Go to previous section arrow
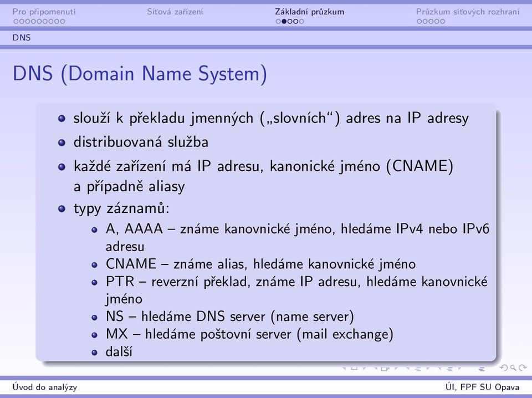 439,368
